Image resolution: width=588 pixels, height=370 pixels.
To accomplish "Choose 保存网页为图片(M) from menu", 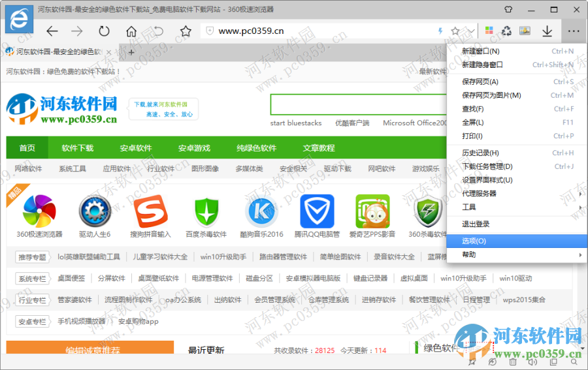I will click(x=517, y=95).
